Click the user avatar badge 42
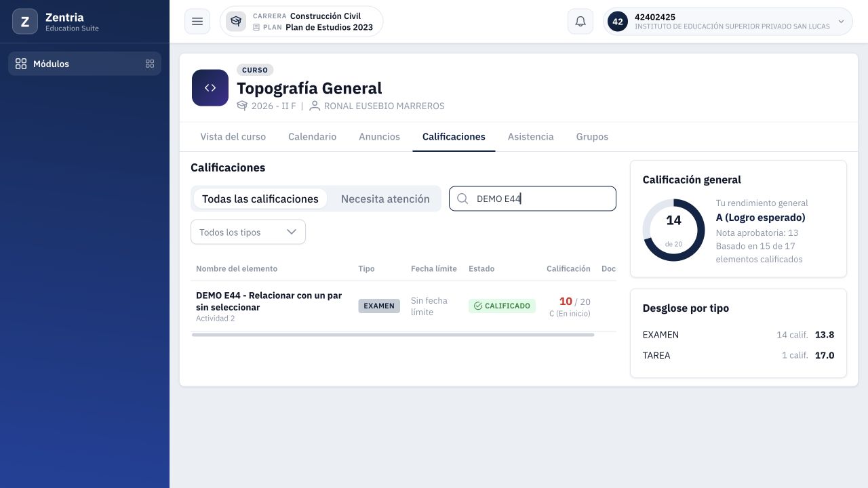The width and height of the screenshot is (868, 488). point(618,22)
